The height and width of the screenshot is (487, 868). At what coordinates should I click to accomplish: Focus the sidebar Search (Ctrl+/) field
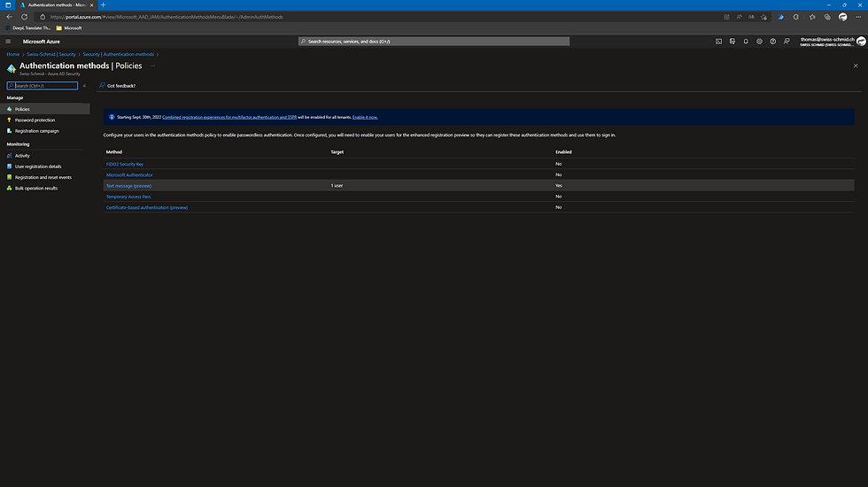[x=43, y=86]
